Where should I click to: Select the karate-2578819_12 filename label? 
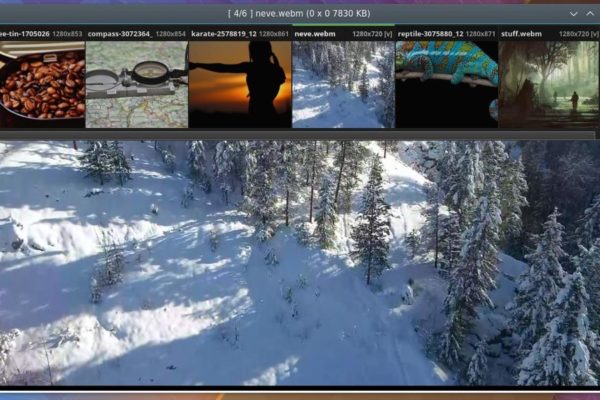tap(223, 34)
